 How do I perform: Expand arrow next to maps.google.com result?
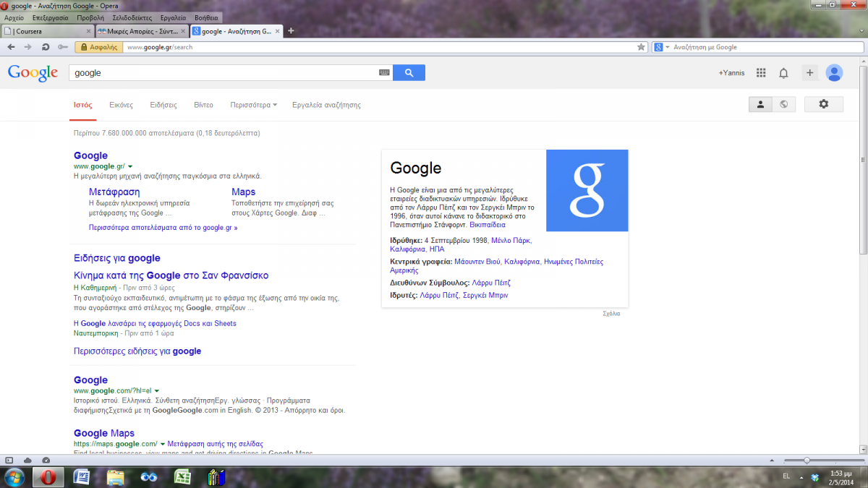(x=163, y=444)
